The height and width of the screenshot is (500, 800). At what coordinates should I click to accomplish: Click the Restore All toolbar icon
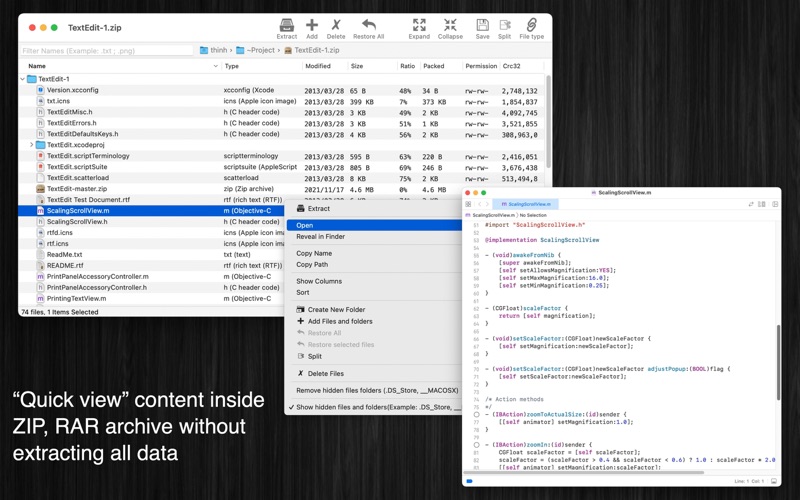coord(368,25)
